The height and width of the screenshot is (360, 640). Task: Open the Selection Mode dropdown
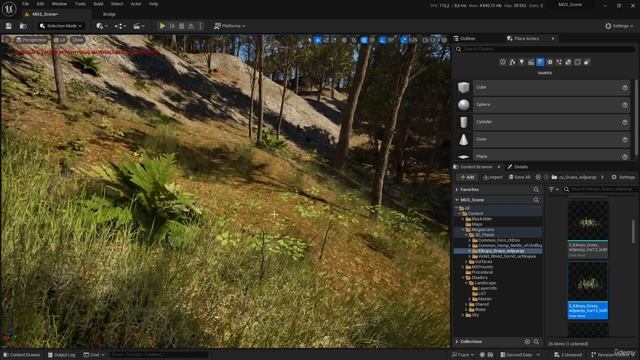(61, 26)
